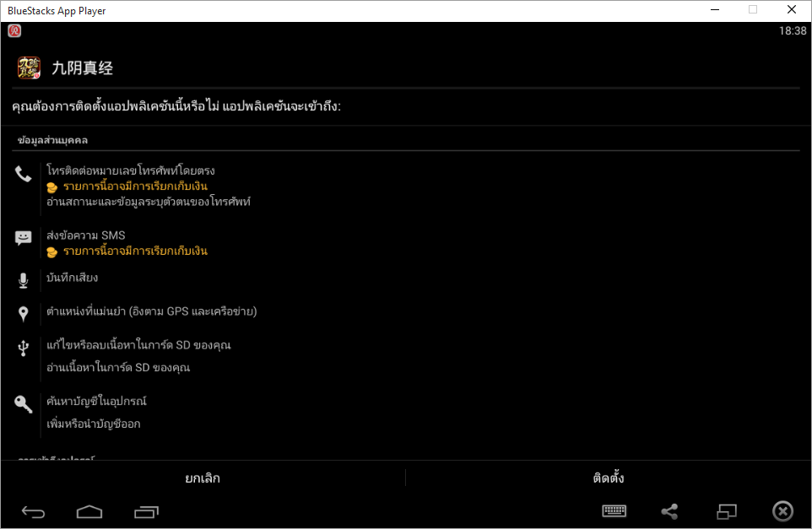Select 'ส่งข้อความ SMS' permission text
Image resolution: width=812 pixels, height=529 pixels.
(x=86, y=235)
